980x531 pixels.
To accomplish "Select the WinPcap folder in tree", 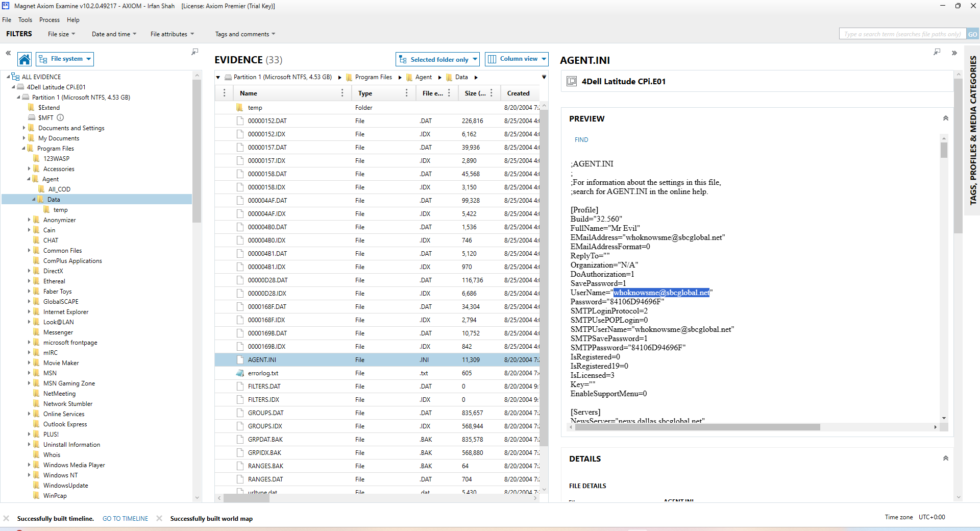I will 55,496.
